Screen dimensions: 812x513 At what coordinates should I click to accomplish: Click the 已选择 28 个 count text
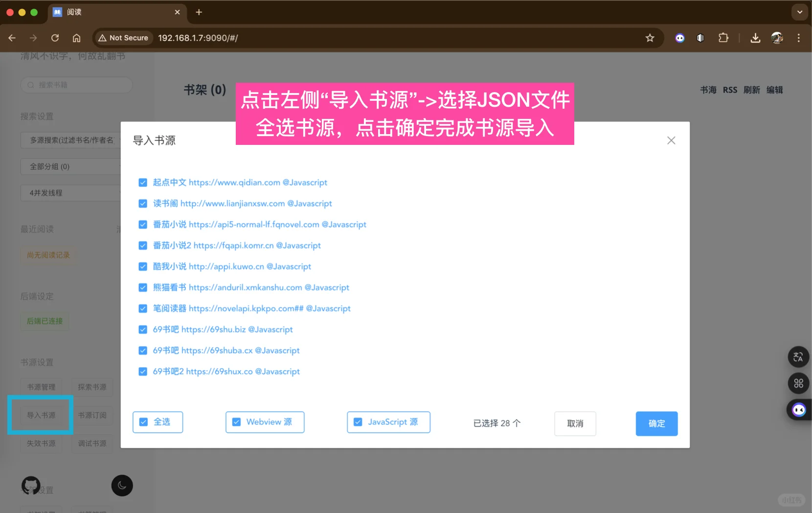click(496, 423)
